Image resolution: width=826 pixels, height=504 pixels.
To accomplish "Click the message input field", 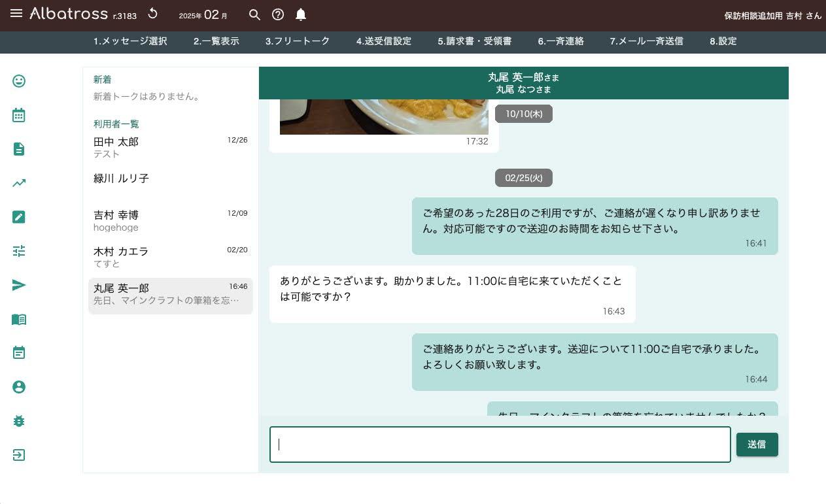I will 500,445.
